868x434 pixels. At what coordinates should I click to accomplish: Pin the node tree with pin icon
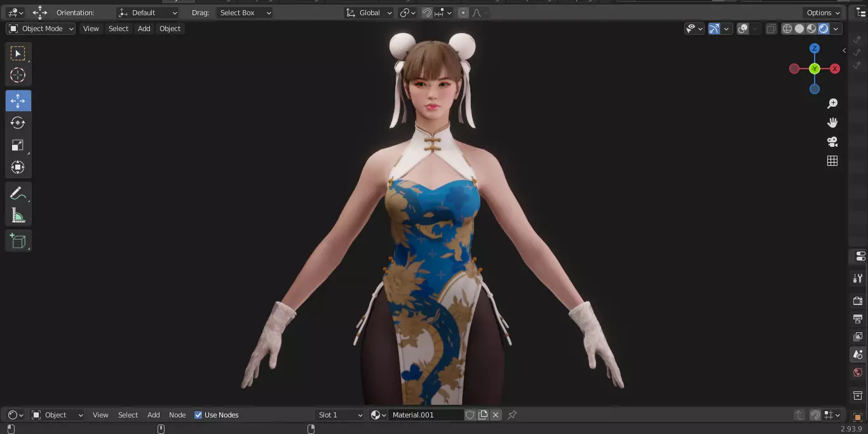pos(512,415)
